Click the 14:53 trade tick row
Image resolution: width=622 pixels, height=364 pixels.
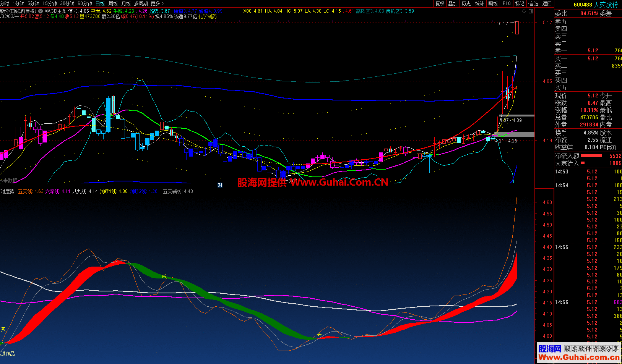point(588,171)
